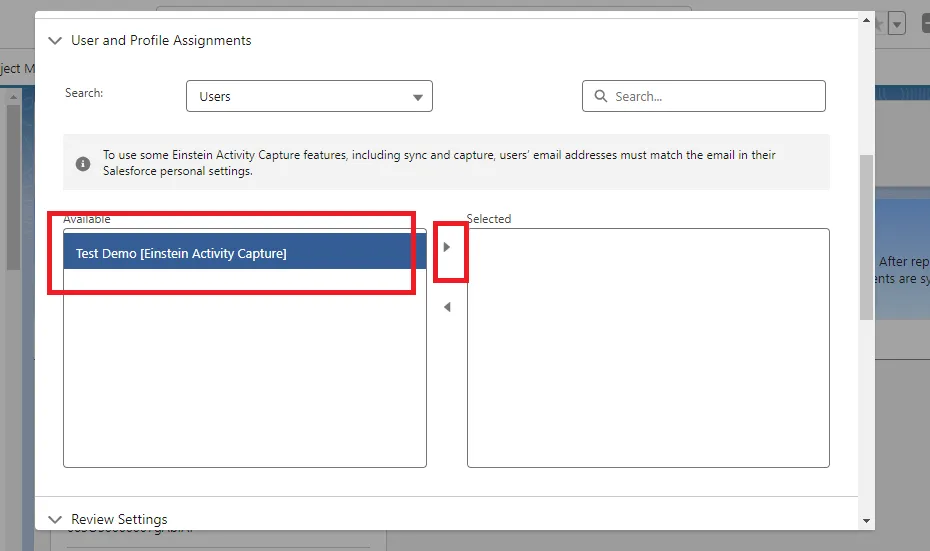Move selection to Selected with right arrow
The height and width of the screenshot is (551, 930).
[447, 247]
